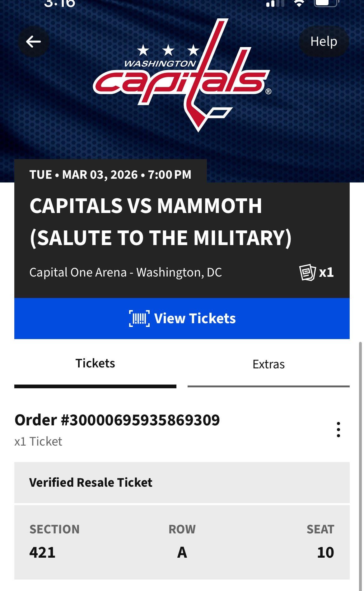364x591 pixels.
Task: Tap the Row A value
Action: click(x=182, y=553)
